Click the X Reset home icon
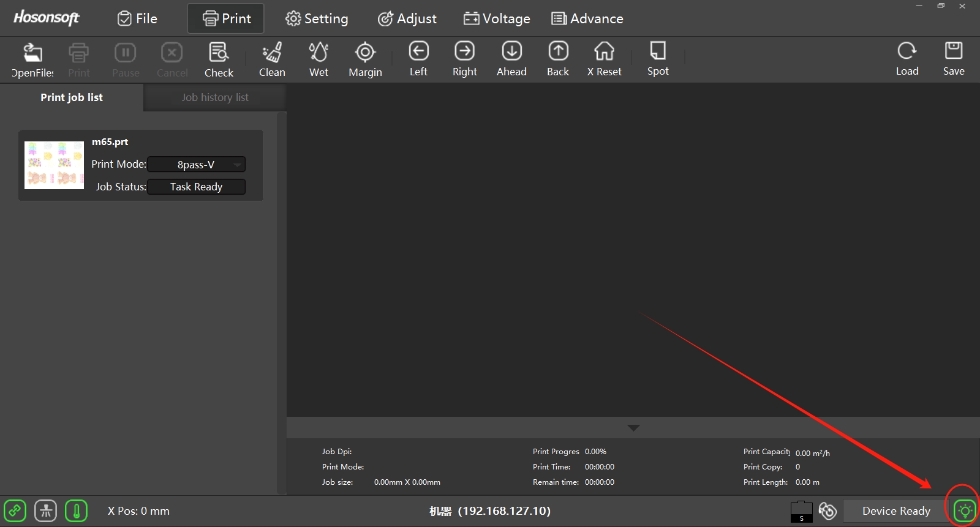 click(604, 59)
